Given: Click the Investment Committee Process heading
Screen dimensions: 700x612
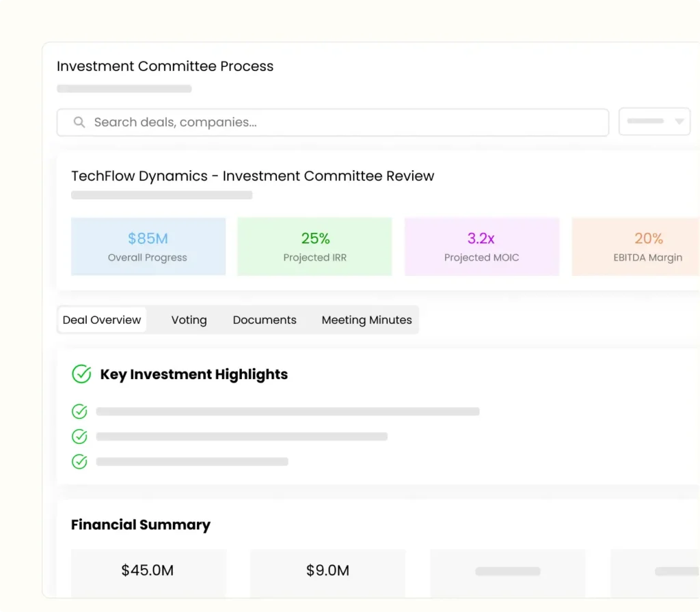Looking at the screenshot, I should [165, 66].
